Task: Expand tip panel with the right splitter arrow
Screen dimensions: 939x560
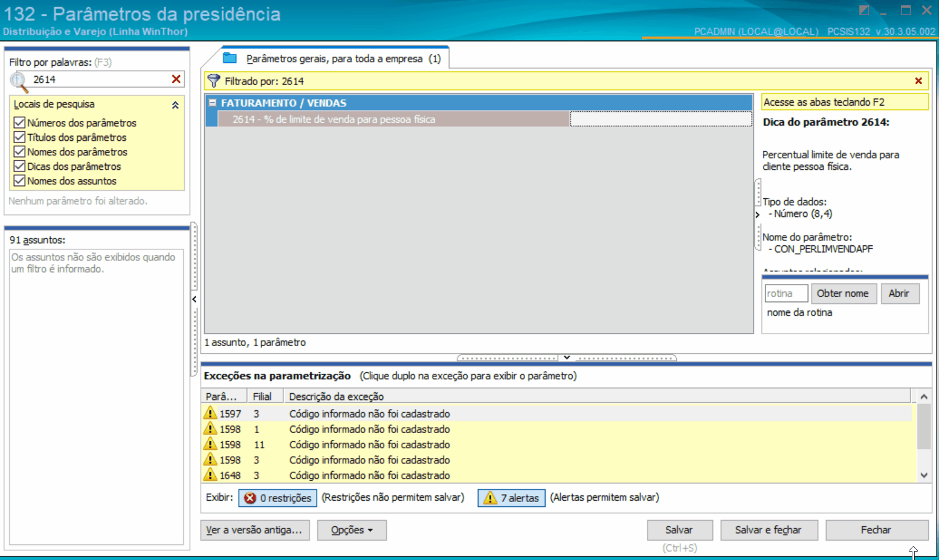Action: 757,214
